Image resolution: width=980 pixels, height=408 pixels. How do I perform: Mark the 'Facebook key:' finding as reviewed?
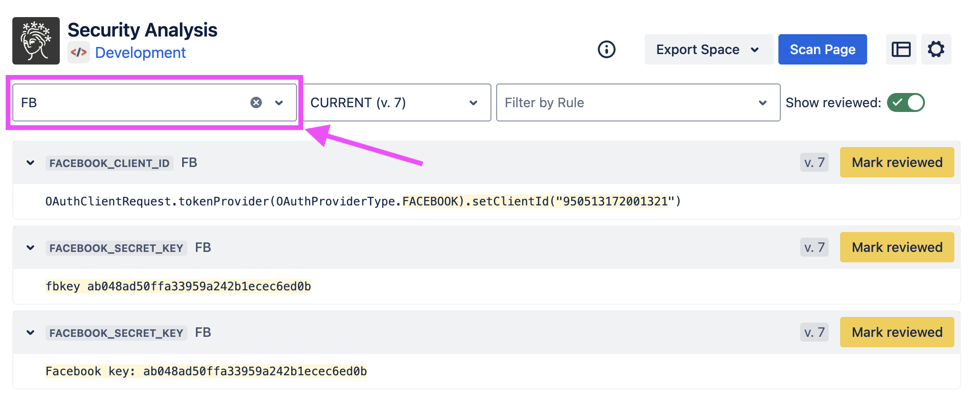tap(897, 332)
